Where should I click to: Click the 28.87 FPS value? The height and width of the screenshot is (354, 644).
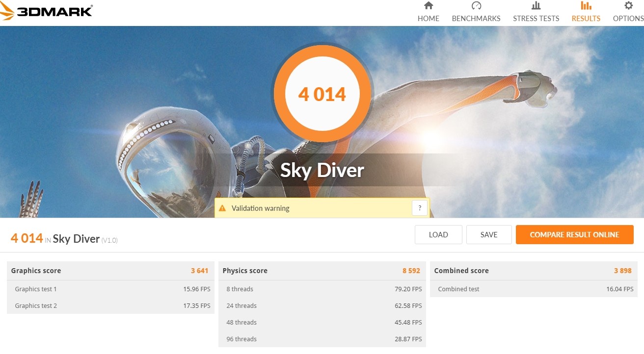click(x=408, y=339)
